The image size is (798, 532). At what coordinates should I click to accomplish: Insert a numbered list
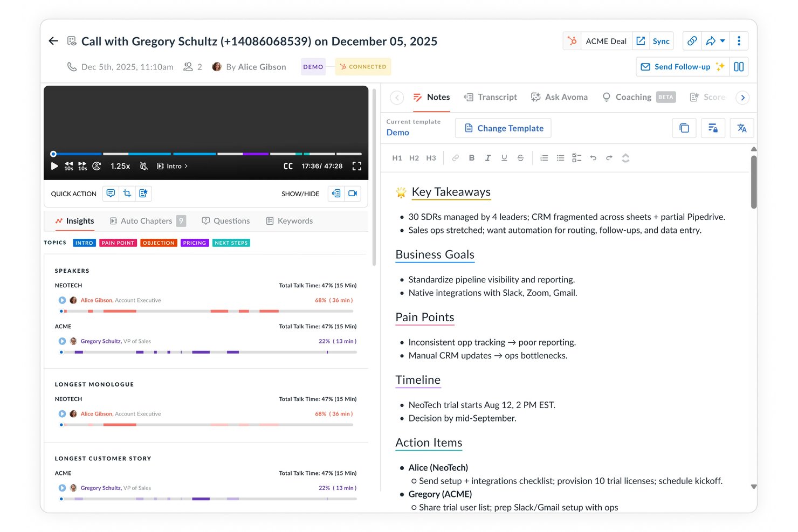pyautogui.click(x=544, y=158)
